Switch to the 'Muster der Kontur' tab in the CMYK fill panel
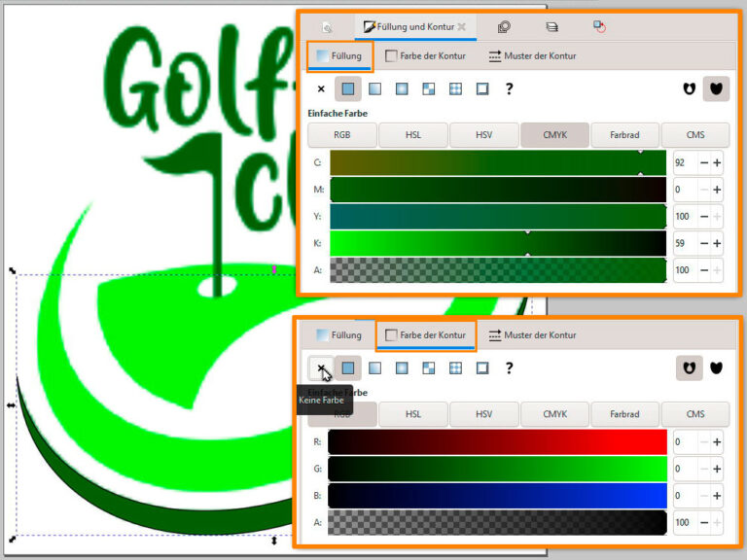 (532, 56)
